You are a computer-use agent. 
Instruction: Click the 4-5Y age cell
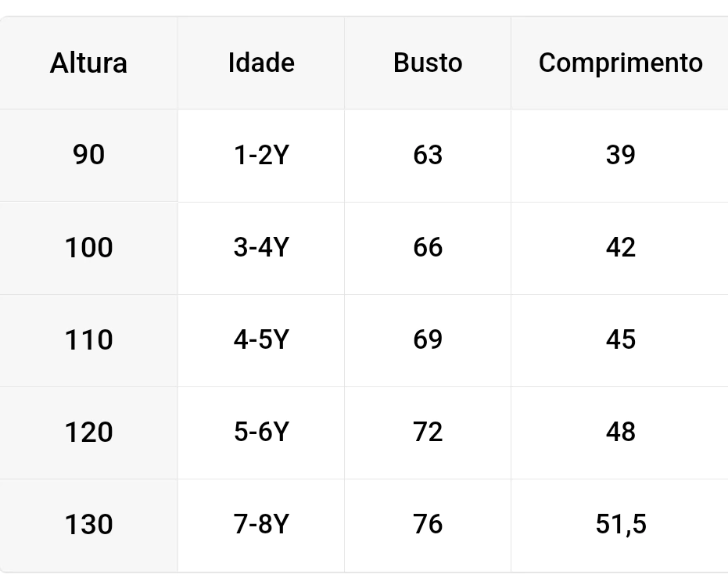(x=261, y=339)
